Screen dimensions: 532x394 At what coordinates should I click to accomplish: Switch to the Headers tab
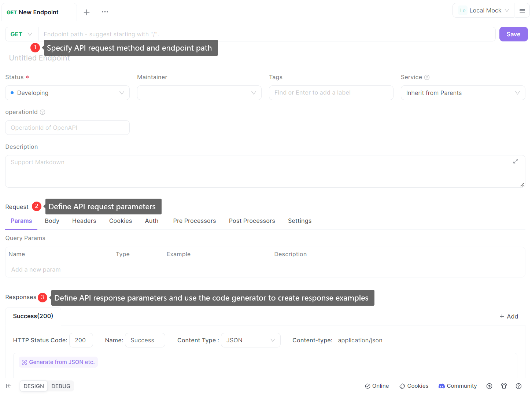84,221
